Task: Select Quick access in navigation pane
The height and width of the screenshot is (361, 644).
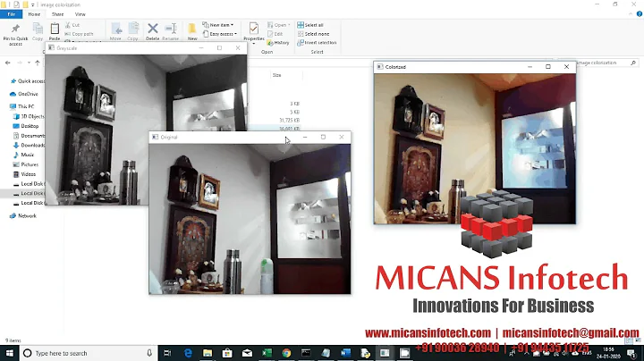Action: point(28,81)
